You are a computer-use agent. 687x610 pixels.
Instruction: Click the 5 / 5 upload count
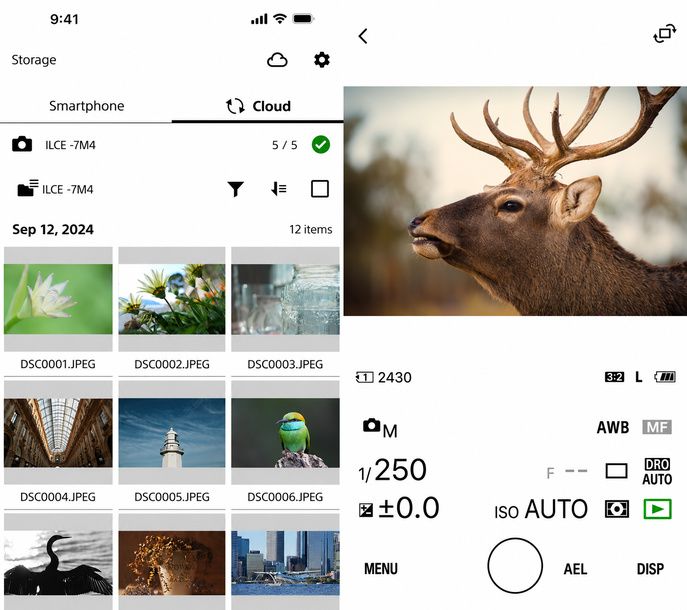(x=285, y=145)
